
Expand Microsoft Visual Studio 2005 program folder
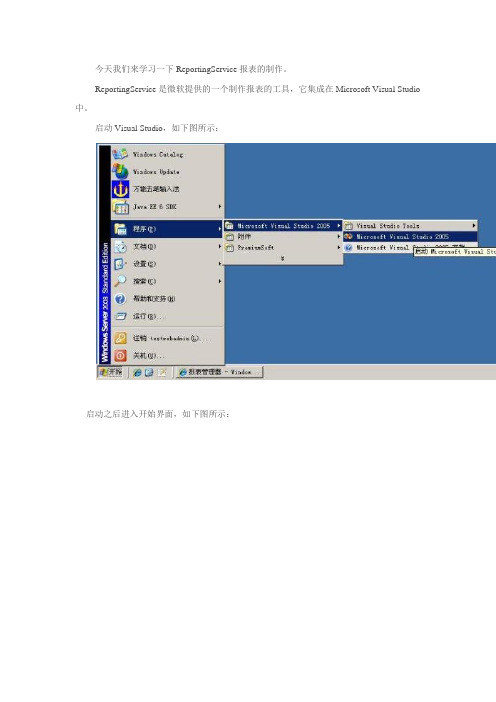coord(283,226)
